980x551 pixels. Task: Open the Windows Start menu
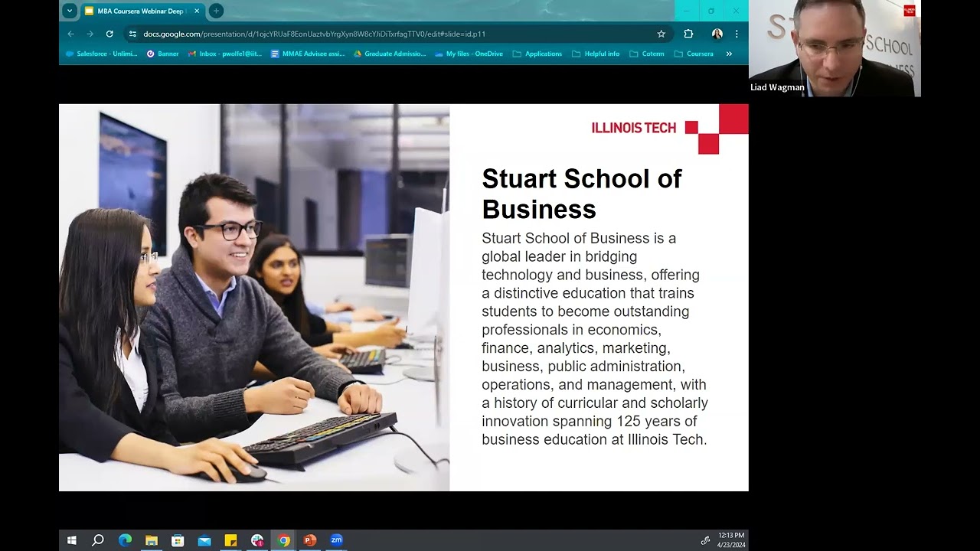[72, 540]
